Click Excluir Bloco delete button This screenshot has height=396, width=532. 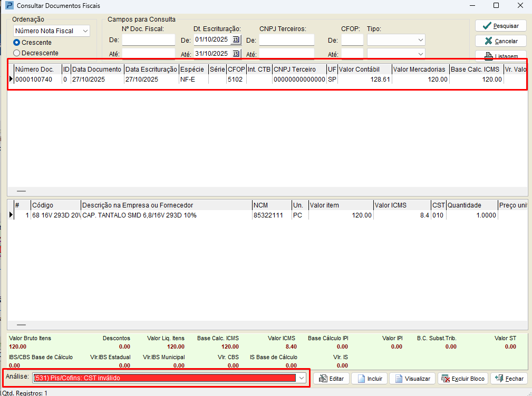pos(462,379)
